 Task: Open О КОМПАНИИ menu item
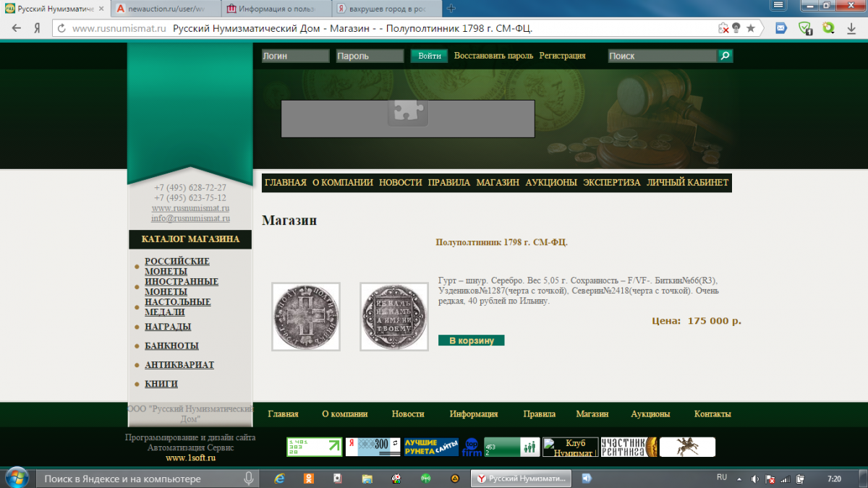click(343, 183)
